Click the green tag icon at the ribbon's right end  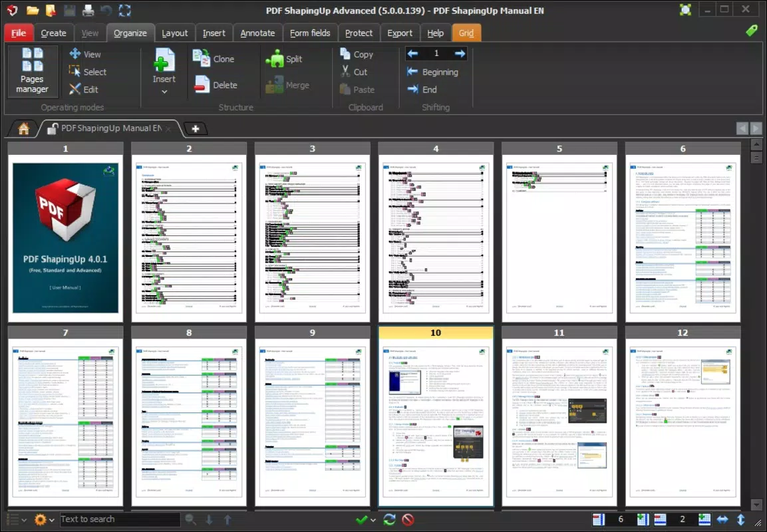tap(751, 31)
